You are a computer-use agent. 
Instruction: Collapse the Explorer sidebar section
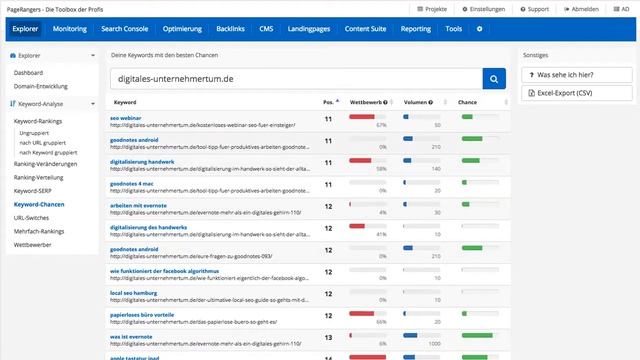(x=93, y=56)
